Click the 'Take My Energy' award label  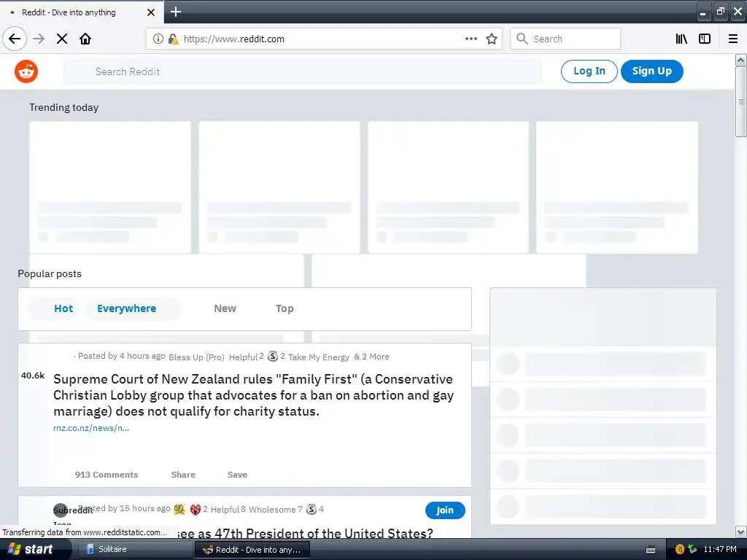[x=319, y=357]
